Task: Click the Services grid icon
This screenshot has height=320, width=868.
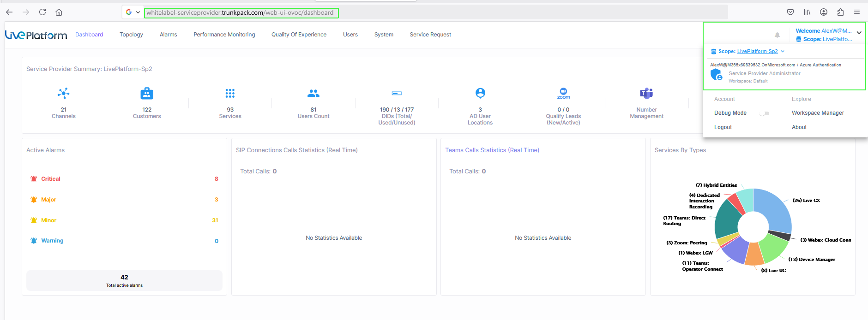Action: 230,94
